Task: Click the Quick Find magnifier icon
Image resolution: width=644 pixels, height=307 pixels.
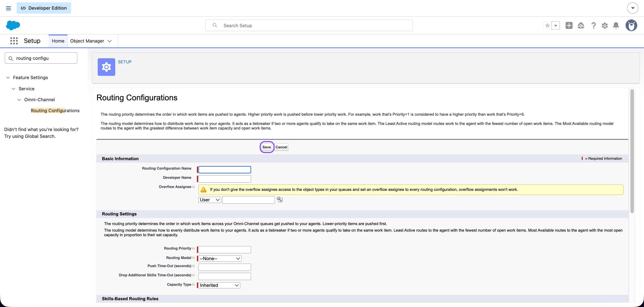Action: [x=11, y=58]
